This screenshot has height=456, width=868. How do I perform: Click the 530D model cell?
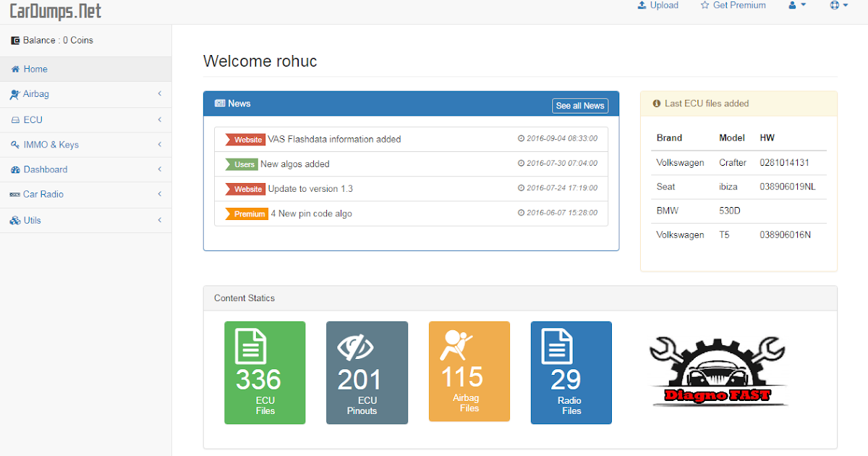pyautogui.click(x=731, y=211)
